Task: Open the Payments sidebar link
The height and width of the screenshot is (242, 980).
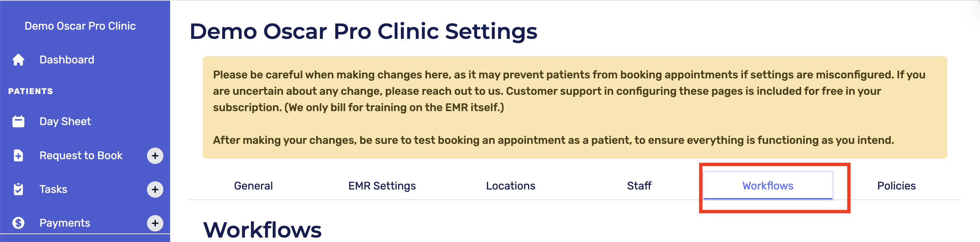Action: 65,223
